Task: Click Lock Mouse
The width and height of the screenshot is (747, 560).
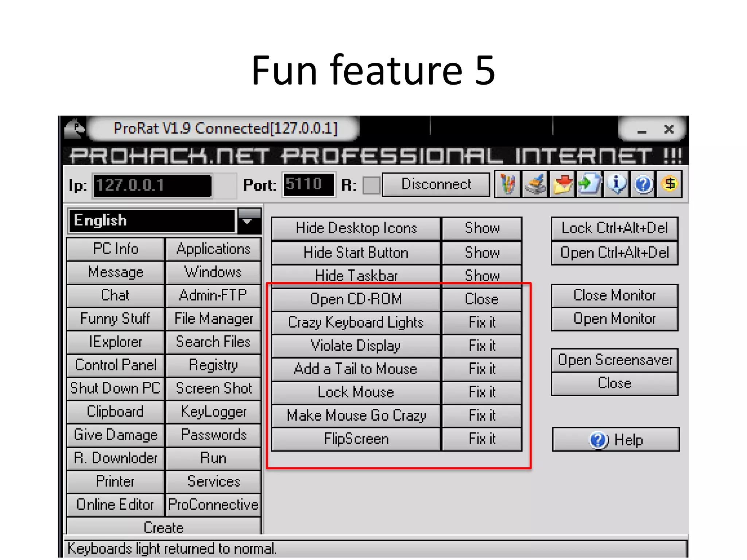Action: [x=356, y=393]
